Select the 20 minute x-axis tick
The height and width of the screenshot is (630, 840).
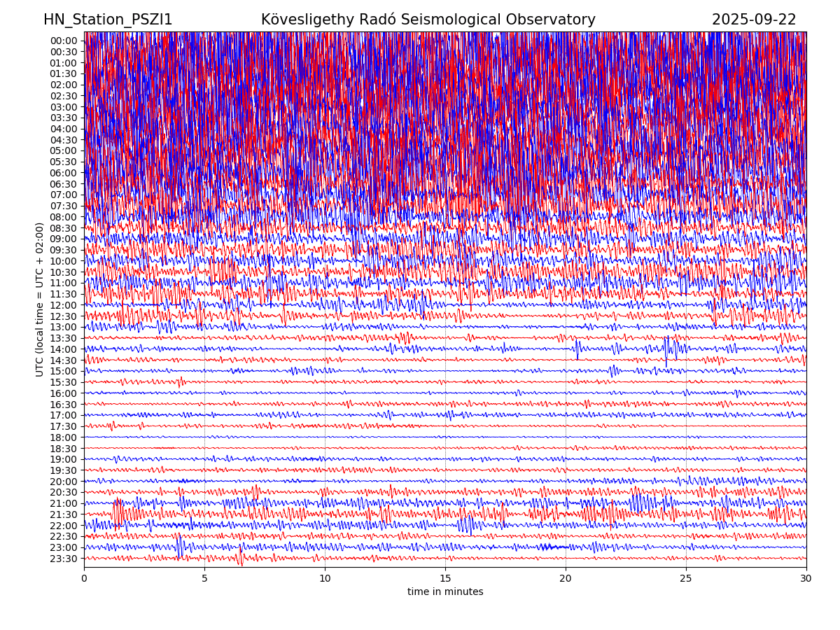(566, 578)
